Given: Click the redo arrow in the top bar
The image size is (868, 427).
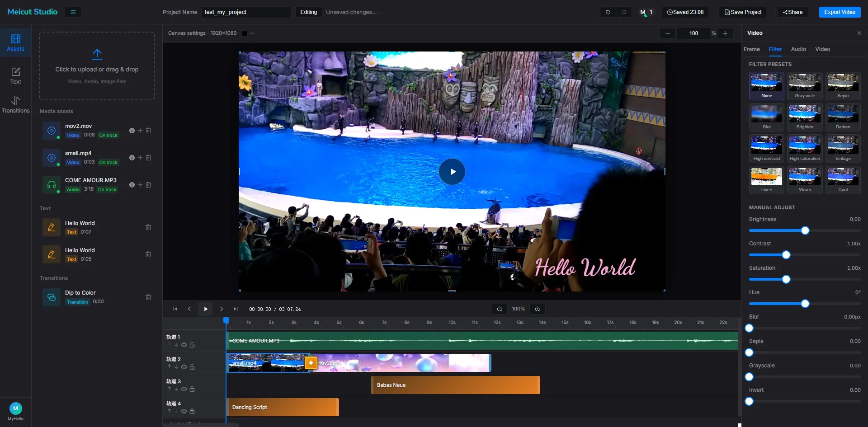Looking at the screenshot, I should (x=624, y=12).
